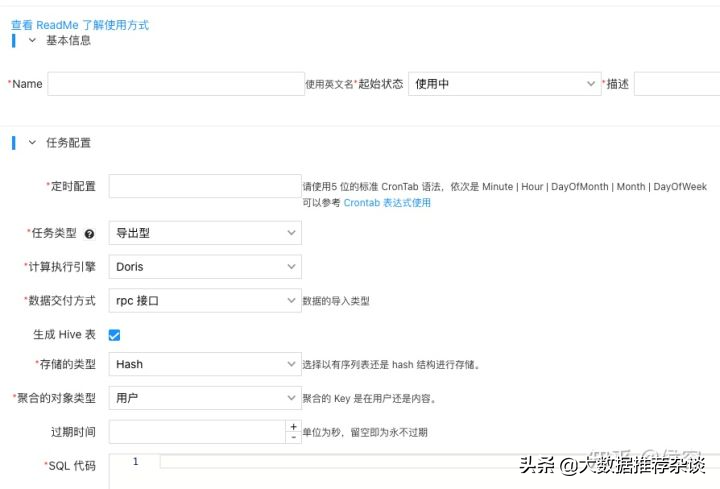Focus the Name input field
Screen dimensions: 720x489
pyautogui.click(x=176, y=84)
